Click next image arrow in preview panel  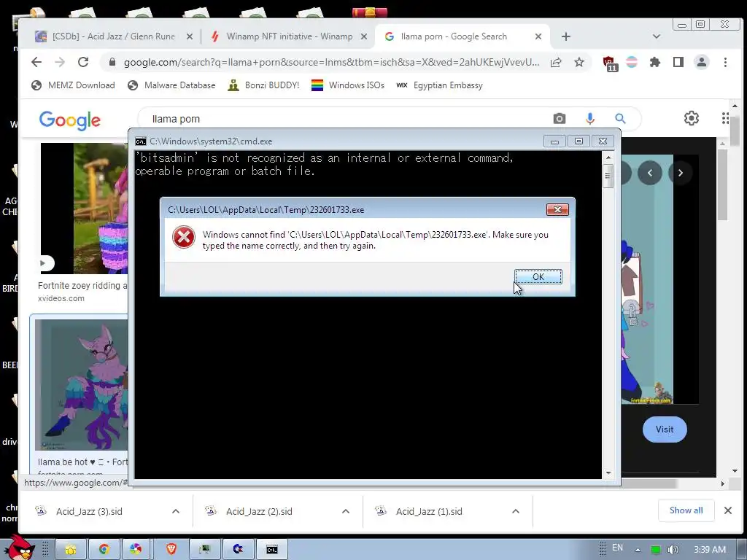(x=681, y=173)
